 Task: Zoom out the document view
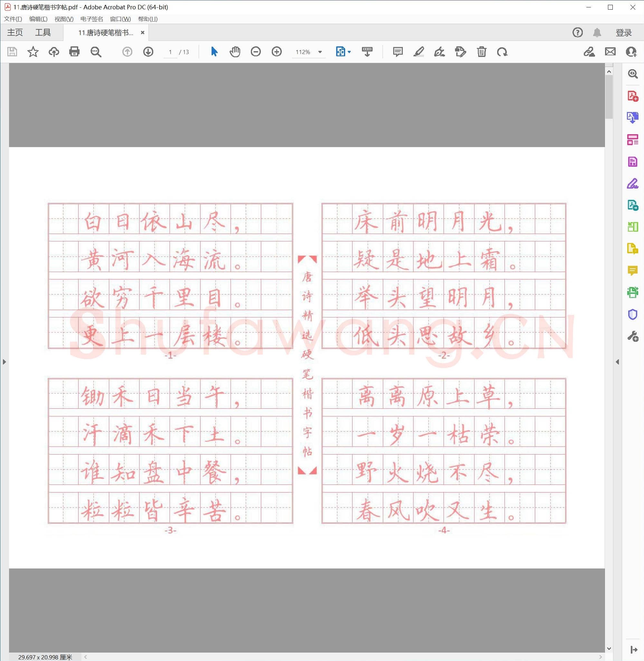coord(256,52)
